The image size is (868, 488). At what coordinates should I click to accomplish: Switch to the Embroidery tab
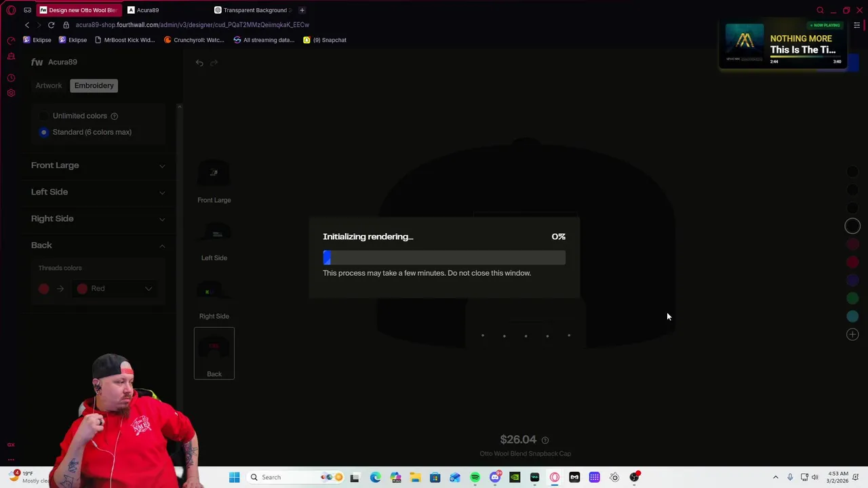[x=94, y=85]
